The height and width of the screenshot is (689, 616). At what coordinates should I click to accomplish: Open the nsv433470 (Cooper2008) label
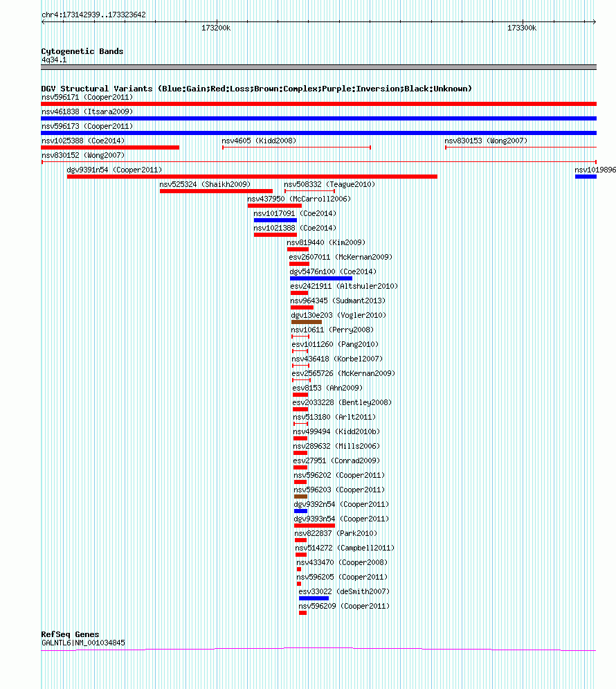point(342,562)
